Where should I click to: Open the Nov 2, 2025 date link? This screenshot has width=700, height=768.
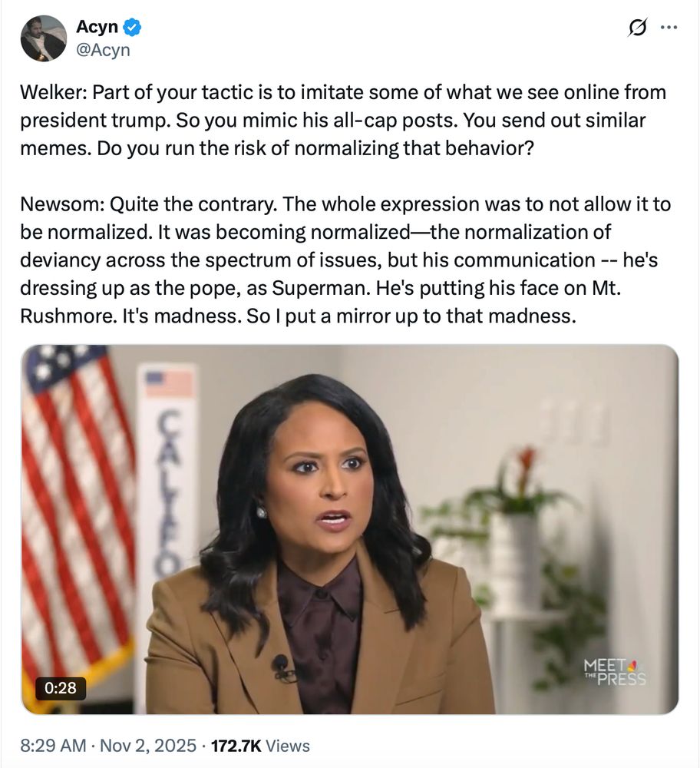pyautogui.click(x=148, y=746)
